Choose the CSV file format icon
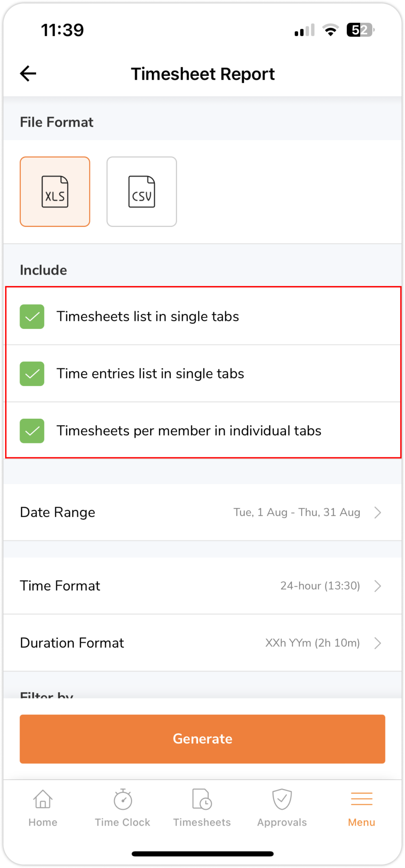 coord(142,192)
